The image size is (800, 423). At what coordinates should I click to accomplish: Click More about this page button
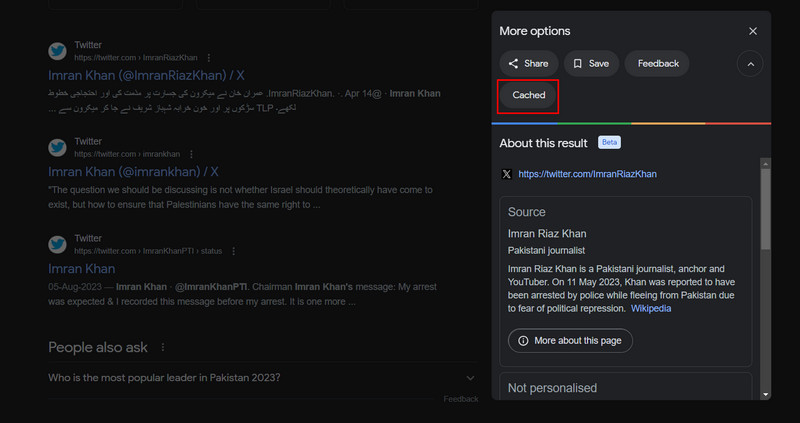(570, 341)
